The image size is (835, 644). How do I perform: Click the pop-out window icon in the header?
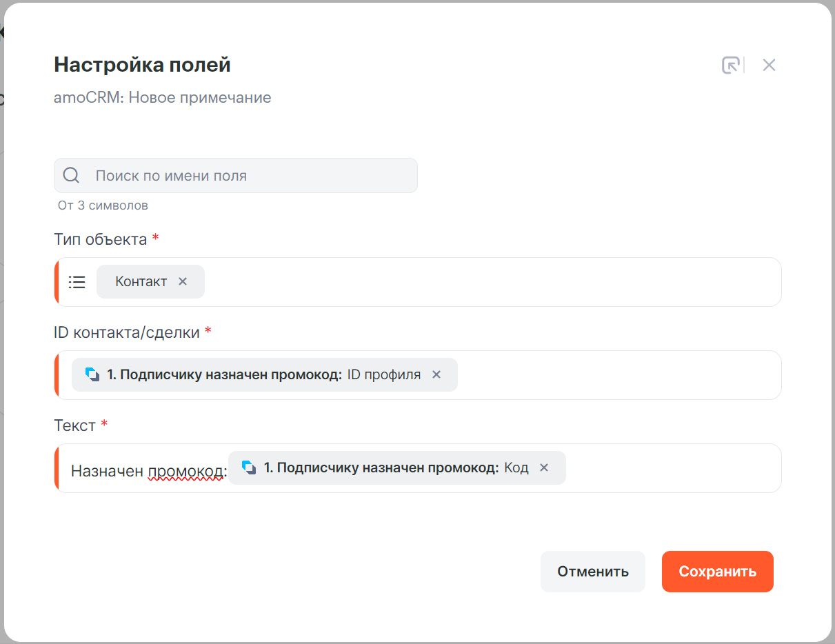click(x=731, y=66)
